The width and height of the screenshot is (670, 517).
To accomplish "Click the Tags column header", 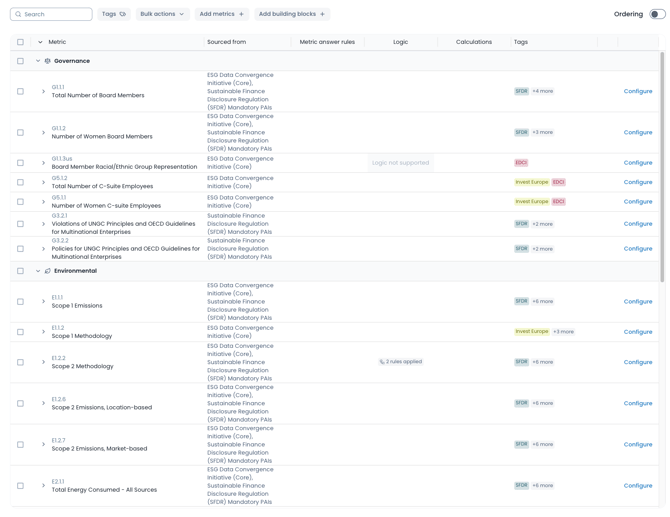I will (x=520, y=42).
